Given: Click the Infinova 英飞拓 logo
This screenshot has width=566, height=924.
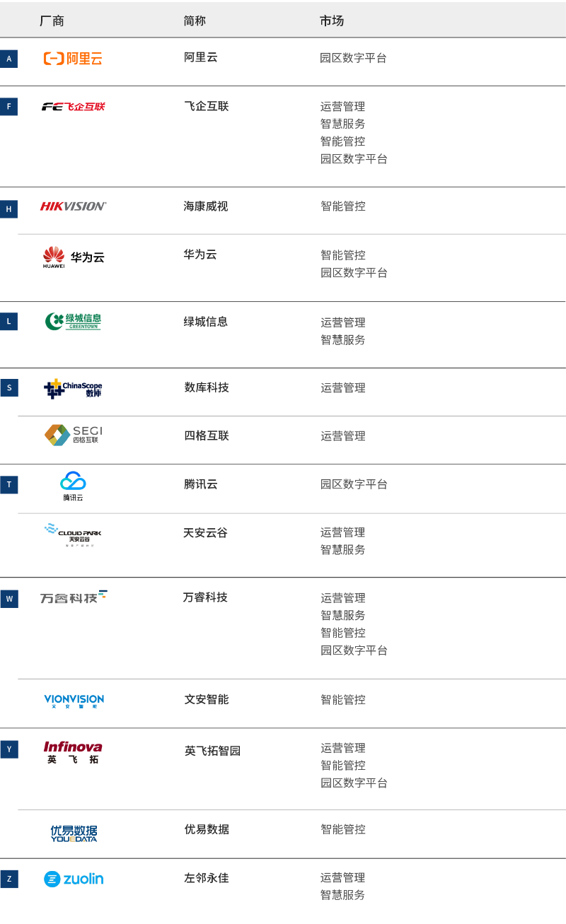Looking at the screenshot, I should pyautogui.click(x=73, y=752).
